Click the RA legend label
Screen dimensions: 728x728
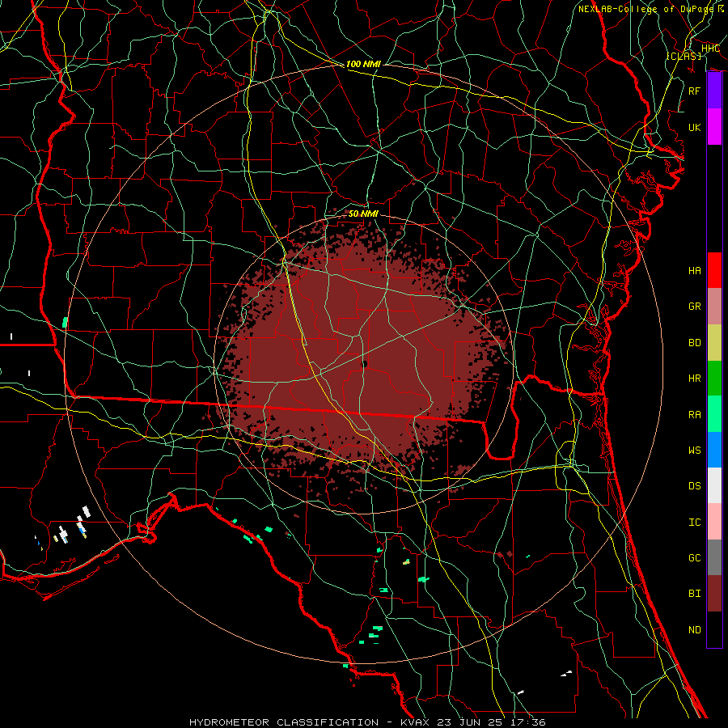[x=695, y=415]
